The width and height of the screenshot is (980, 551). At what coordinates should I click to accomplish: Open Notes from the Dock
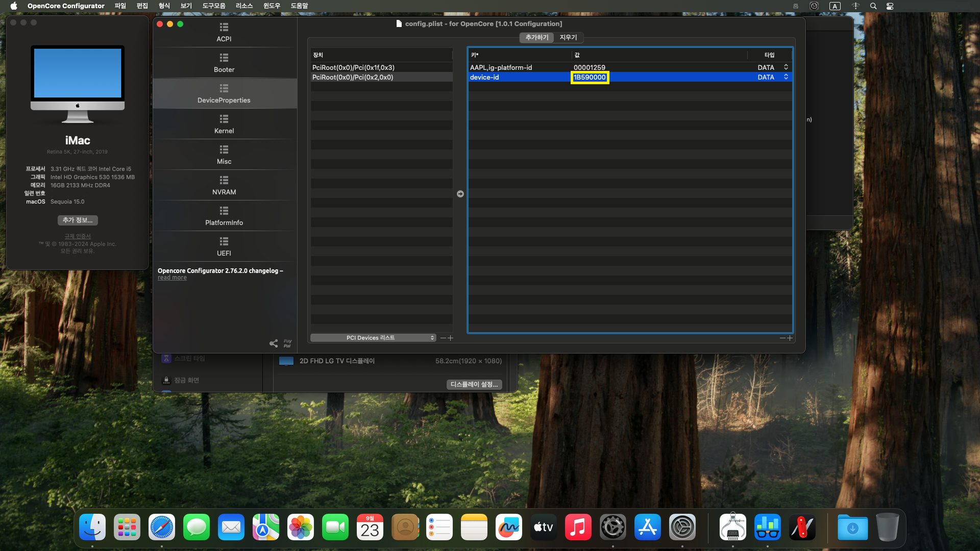point(474,527)
